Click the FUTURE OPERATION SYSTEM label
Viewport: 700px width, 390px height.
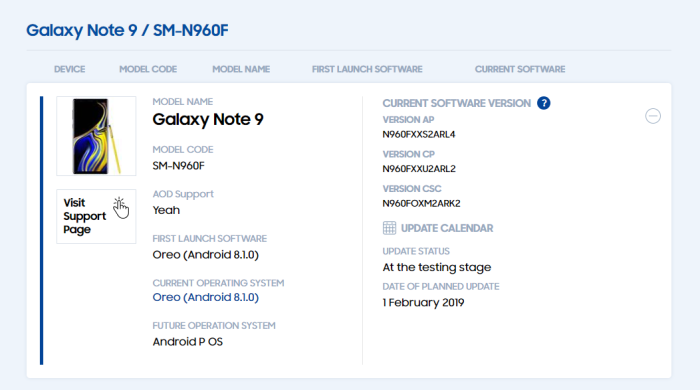pos(214,326)
